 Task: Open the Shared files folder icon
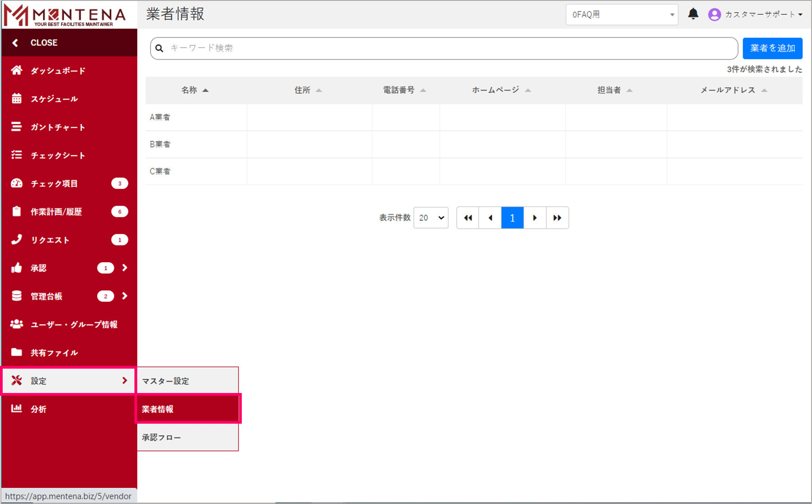point(17,352)
